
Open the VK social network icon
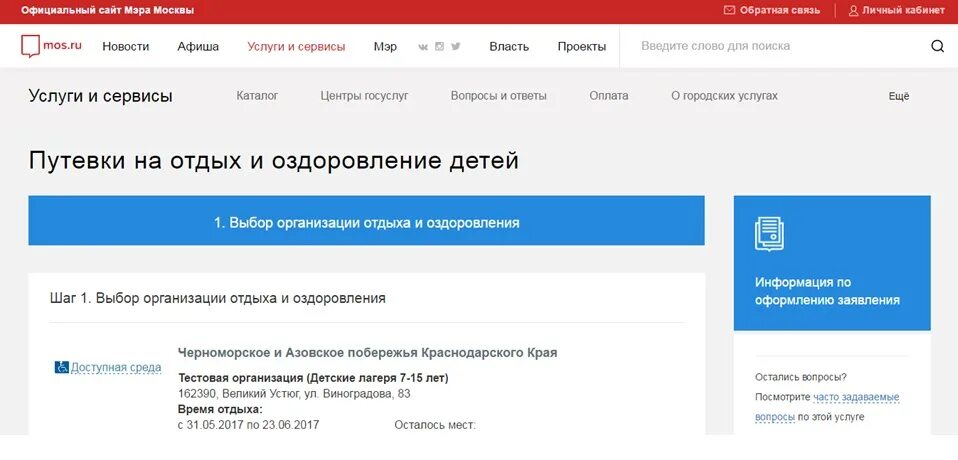423,46
